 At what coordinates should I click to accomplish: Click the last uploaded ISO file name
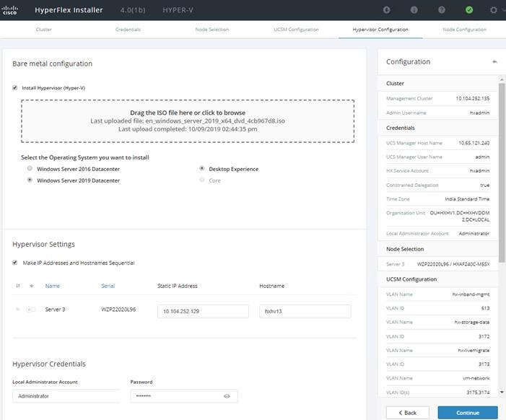[x=215, y=121]
